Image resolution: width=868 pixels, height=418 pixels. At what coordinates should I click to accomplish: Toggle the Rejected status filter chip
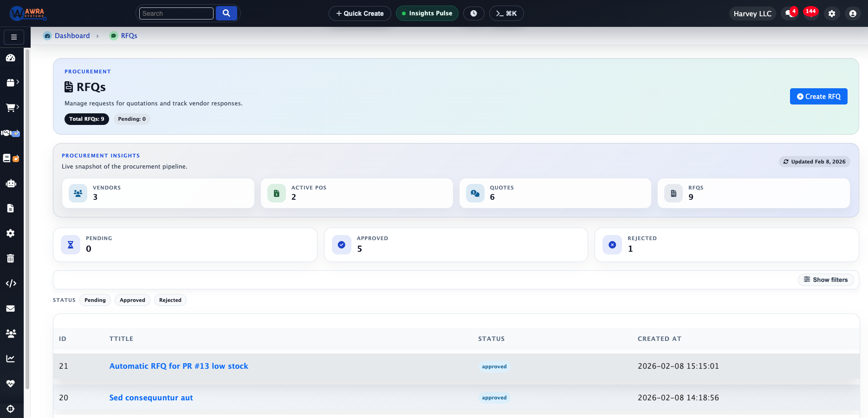(170, 300)
